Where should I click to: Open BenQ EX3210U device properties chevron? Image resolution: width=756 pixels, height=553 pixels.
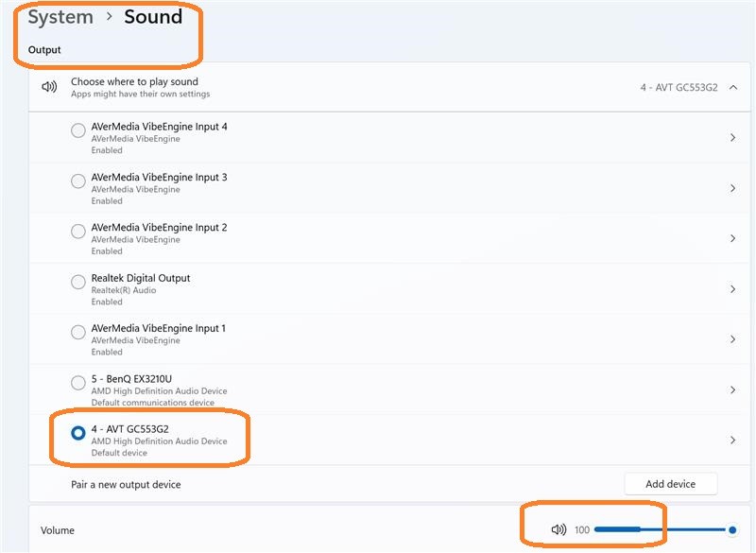[x=733, y=389]
